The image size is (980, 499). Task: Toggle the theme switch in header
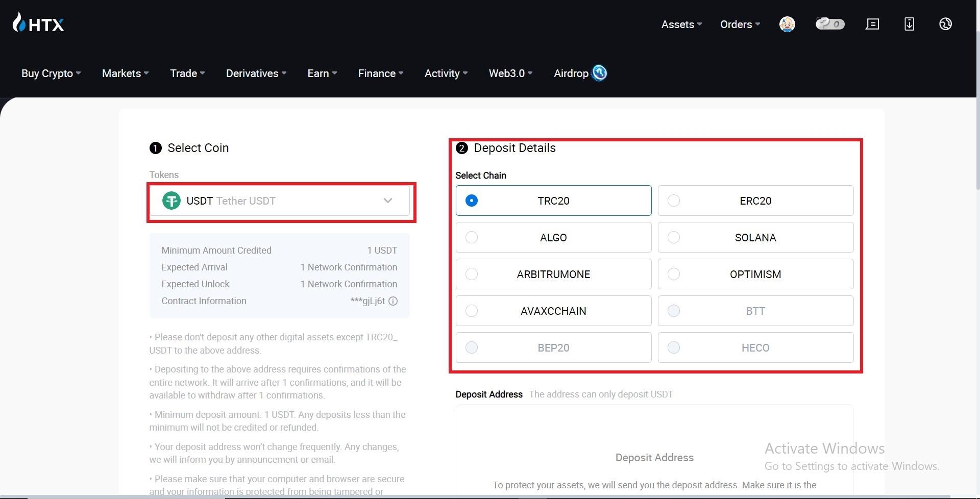click(x=830, y=24)
